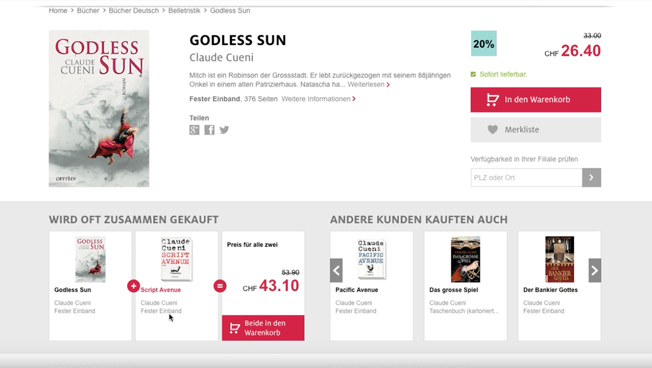
Task: Click the cart icon in In den Warenkorb
Action: pos(493,100)
